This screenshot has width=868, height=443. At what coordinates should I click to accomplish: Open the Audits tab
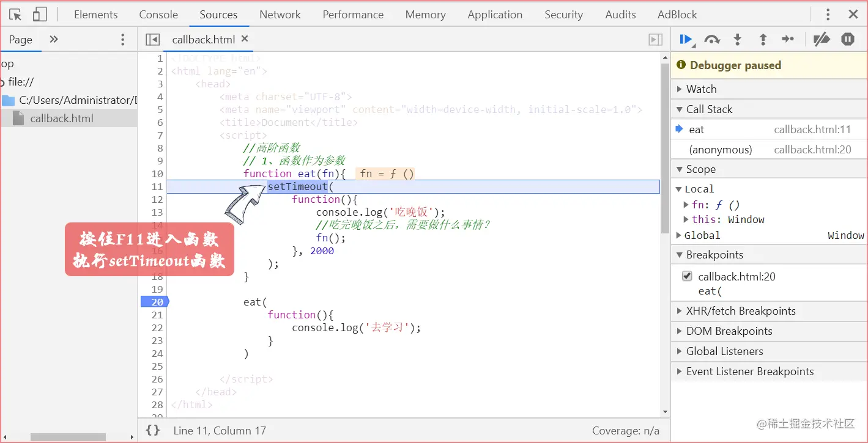point(620,15)
